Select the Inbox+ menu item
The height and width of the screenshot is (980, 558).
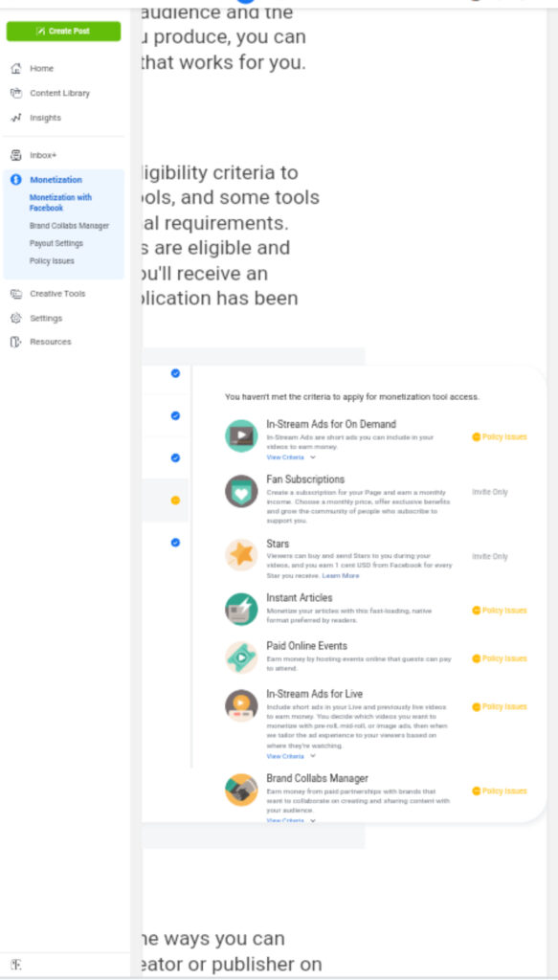click(x=43, y=155)
